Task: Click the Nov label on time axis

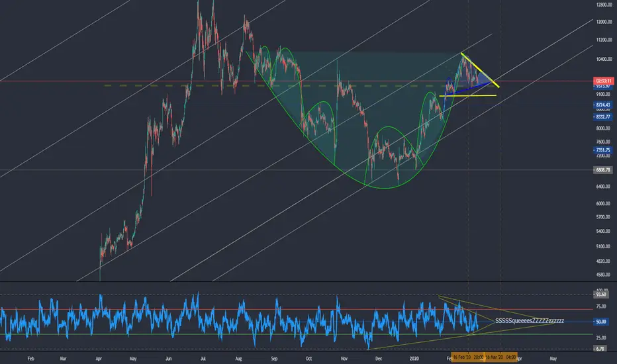Action: click(344, 359)
